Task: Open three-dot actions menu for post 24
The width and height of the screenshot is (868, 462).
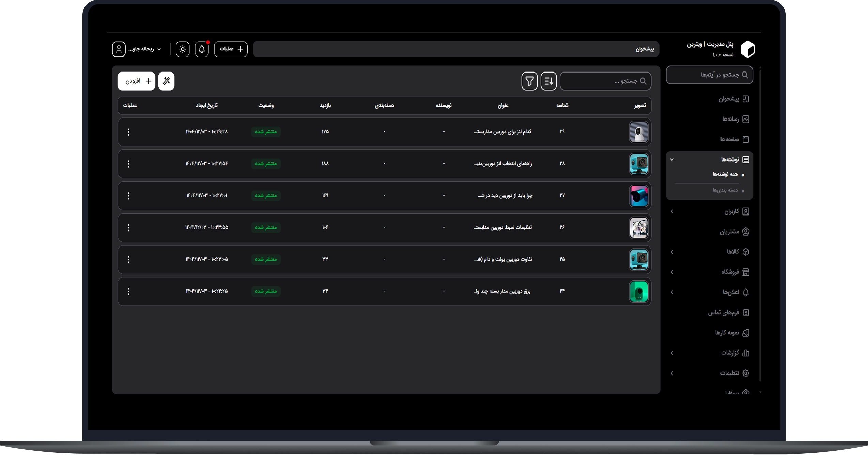Action: pos(128,291)
